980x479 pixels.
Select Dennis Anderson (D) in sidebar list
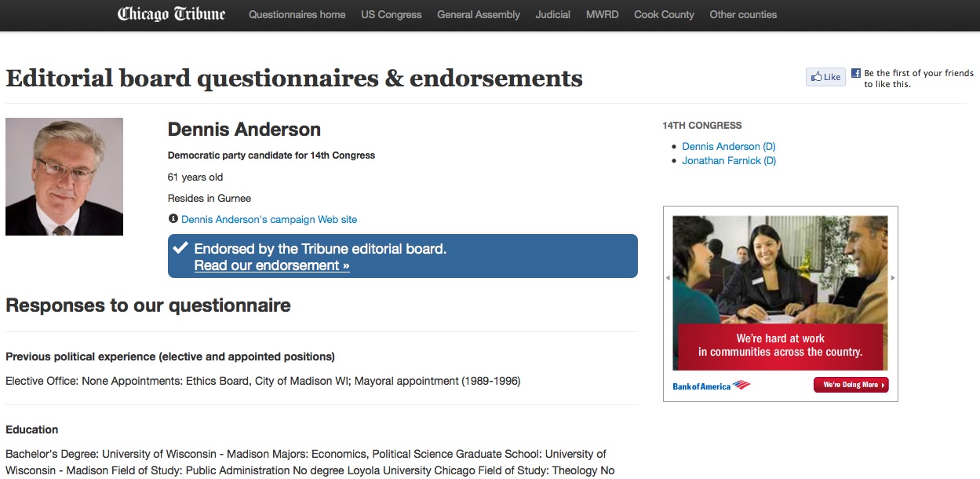point(728,147)
